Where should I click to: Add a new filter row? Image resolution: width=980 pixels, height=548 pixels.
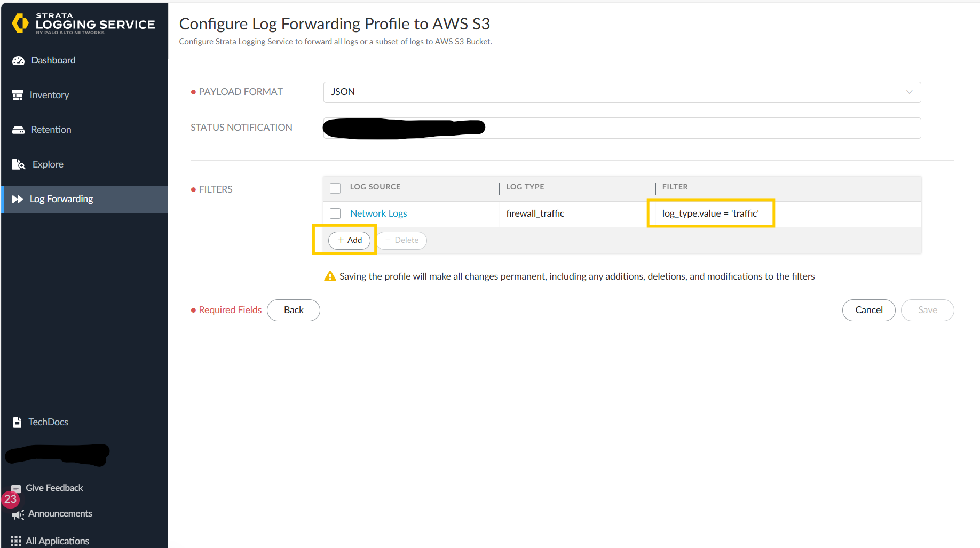pyautogui.click(x=350, y=240)
